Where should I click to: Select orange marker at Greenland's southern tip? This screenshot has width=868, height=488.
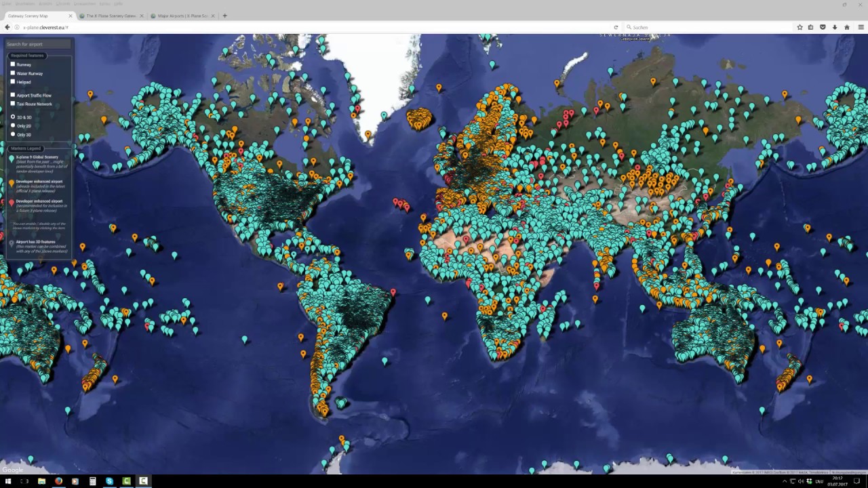[x=368, y=134]
